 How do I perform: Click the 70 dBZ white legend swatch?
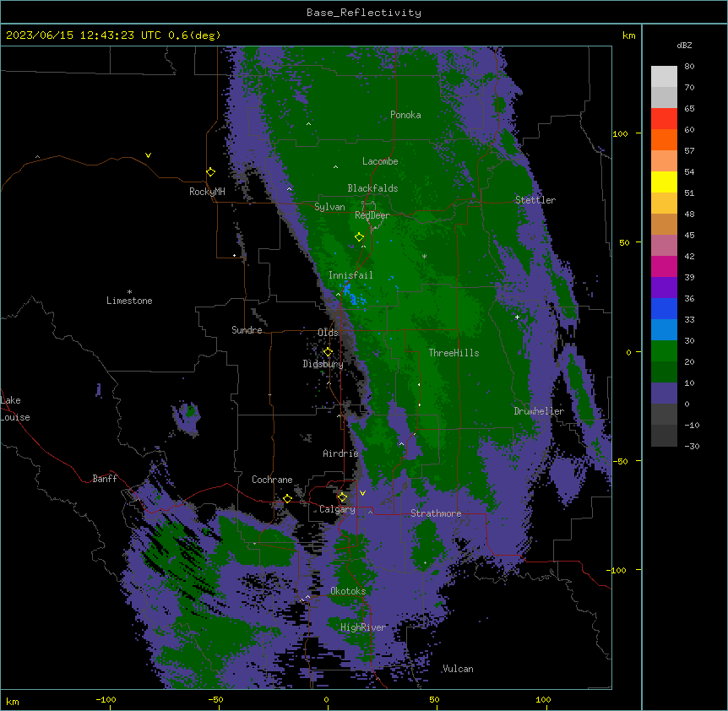coord(664,77)
